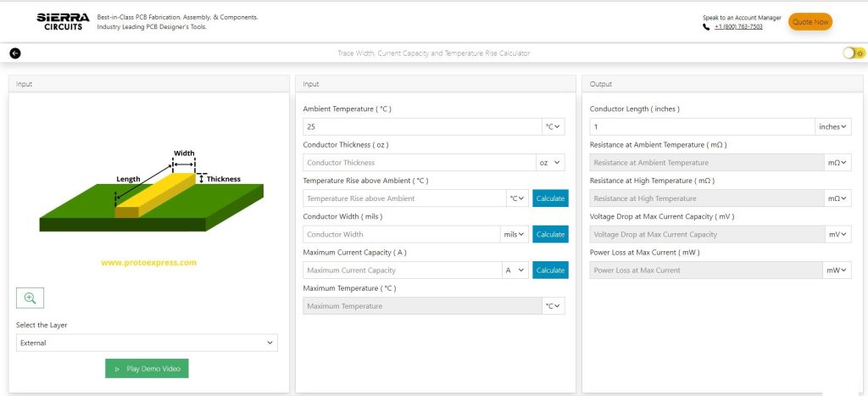Click the Power Loss at Max Current field
The height and width of the screenshot is (396, 868).
coord(706,271)
